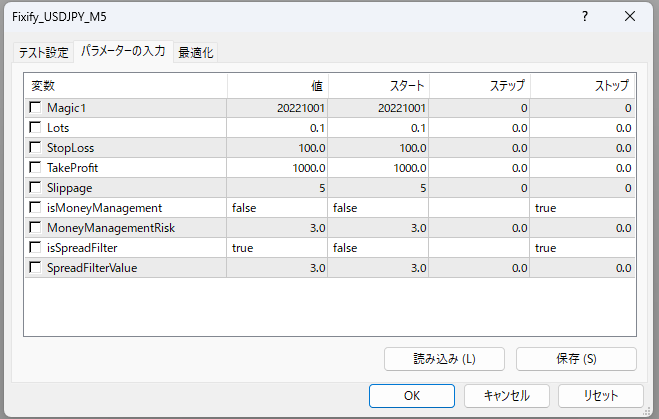The width and height of the screenshot is (659, 419).
Task: Open the 最適化 tab
Action: (x=196, y=52)
